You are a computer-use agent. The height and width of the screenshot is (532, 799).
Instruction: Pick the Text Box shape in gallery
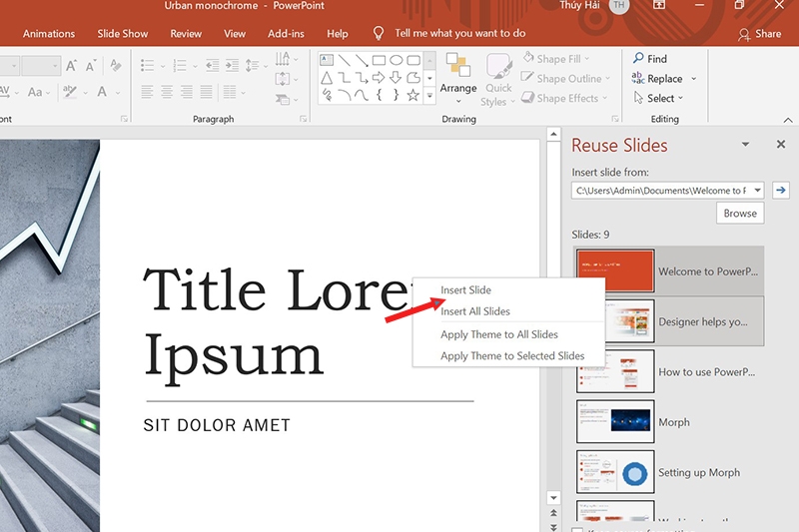pyautogui.click(x=327, y=60)
